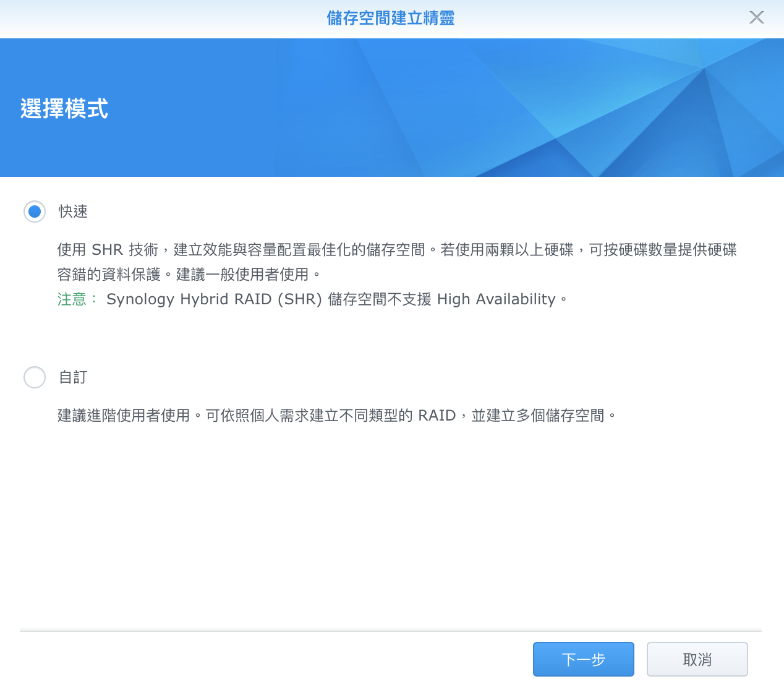
Task: Click the RAID word in 自訂 description
Action: click(437, 416)
